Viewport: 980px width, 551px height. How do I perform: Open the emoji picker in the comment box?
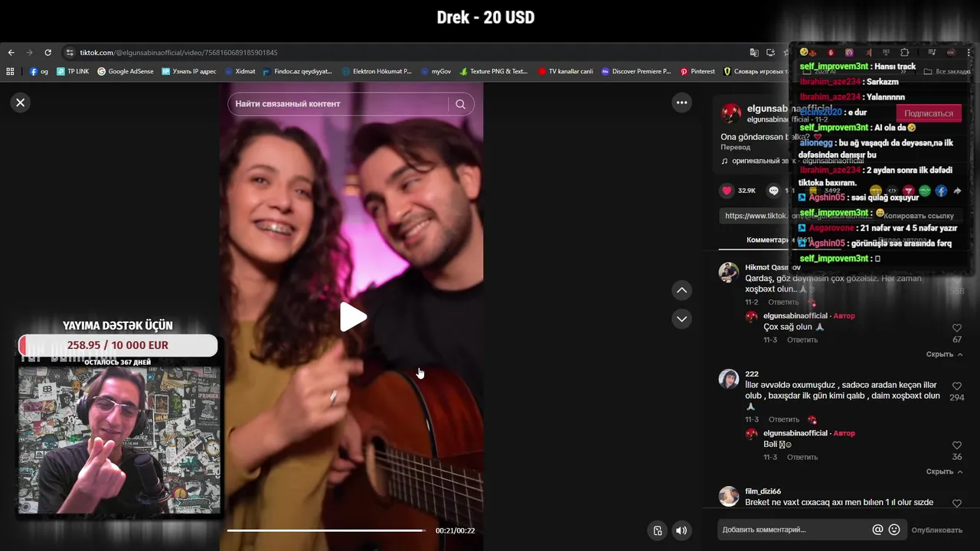894,530
